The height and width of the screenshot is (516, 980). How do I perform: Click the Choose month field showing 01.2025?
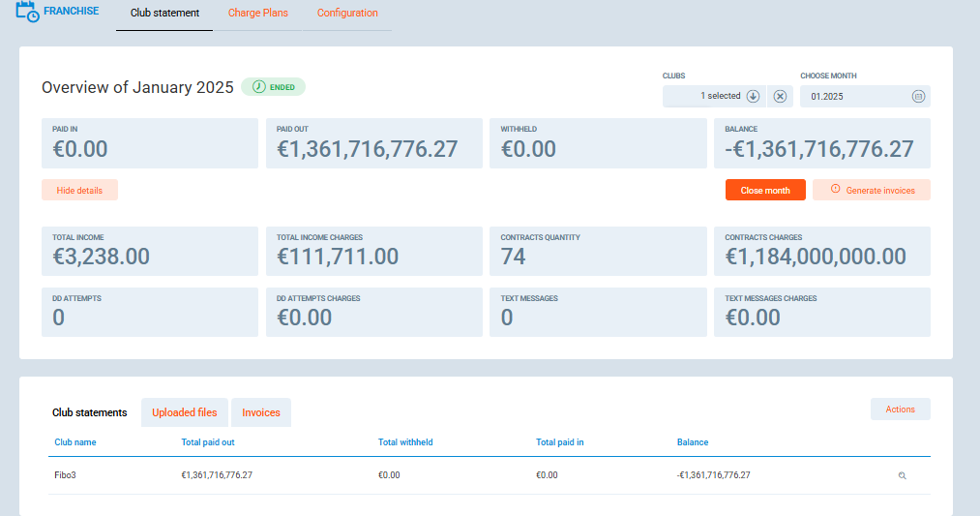[x=854, y=96]
